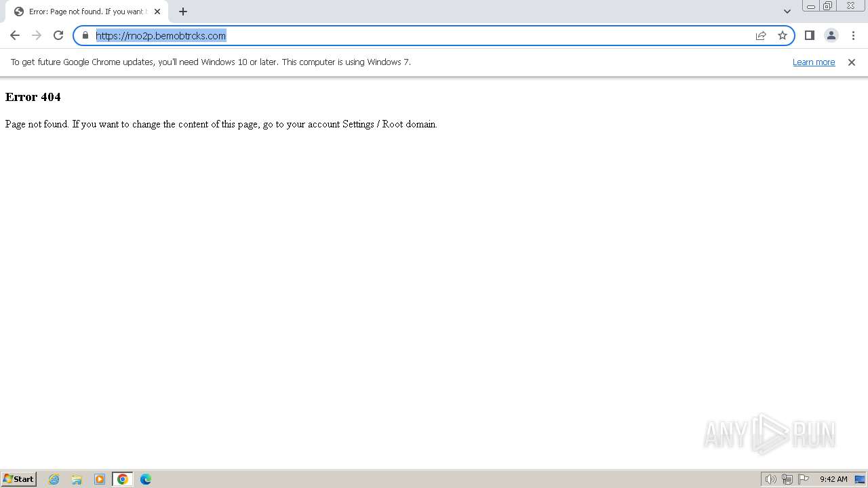This screenshot has width=868, height=488.
Task: Click the Page not found message text
Action: [221, 124]
